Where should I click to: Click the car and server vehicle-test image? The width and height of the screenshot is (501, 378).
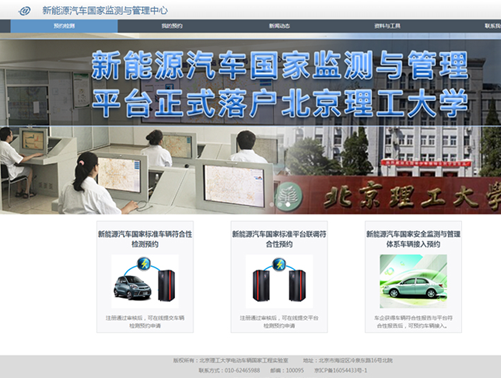click(x=145, y=281)
